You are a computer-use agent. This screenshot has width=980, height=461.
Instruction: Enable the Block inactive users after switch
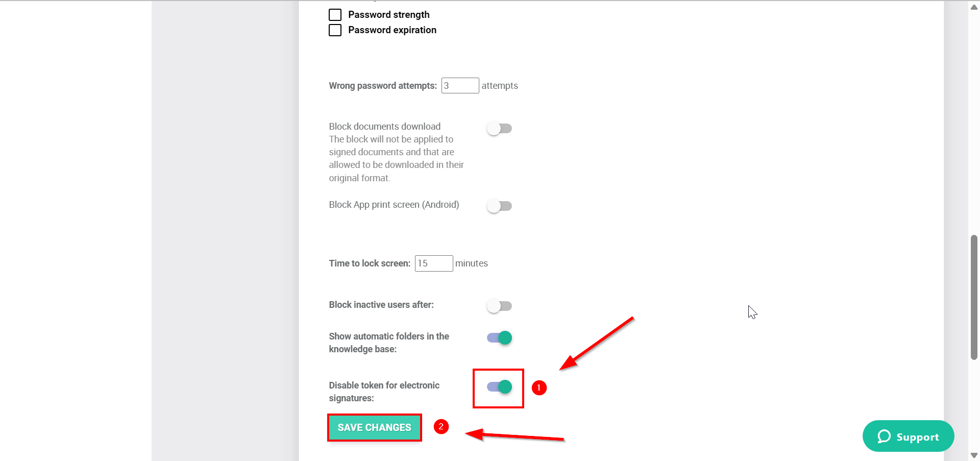click(499, 306)
